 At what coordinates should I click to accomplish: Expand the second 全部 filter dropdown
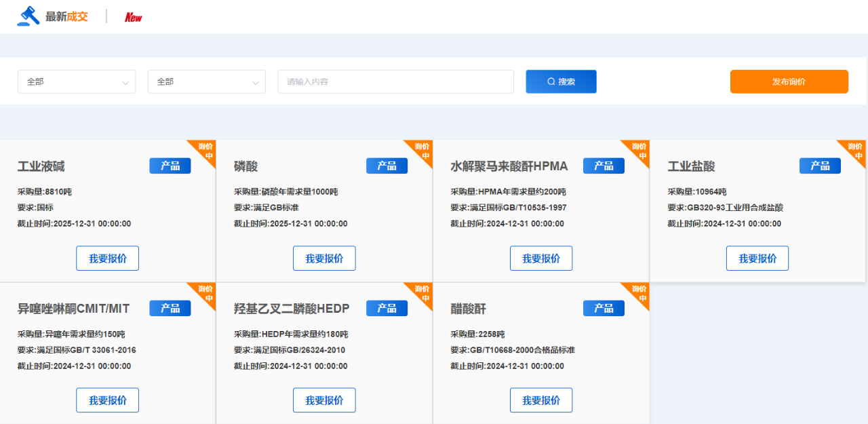[x=207, y=81]
